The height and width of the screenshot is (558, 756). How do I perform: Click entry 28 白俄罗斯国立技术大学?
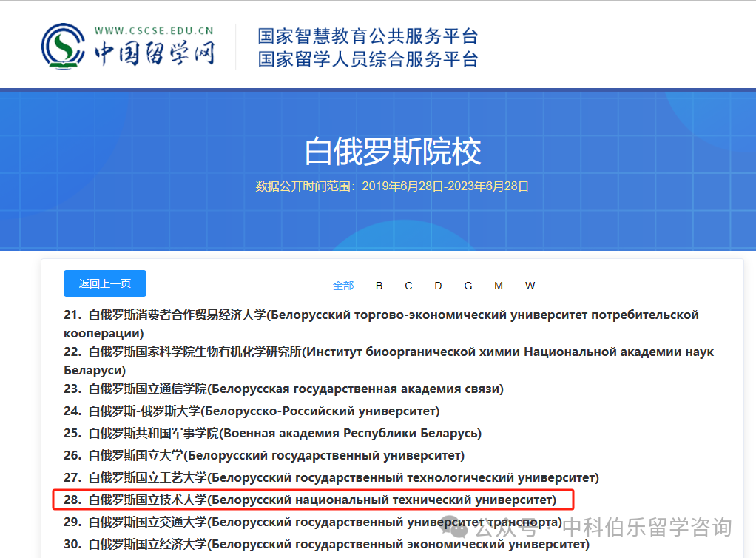click(x=310, y=500)
